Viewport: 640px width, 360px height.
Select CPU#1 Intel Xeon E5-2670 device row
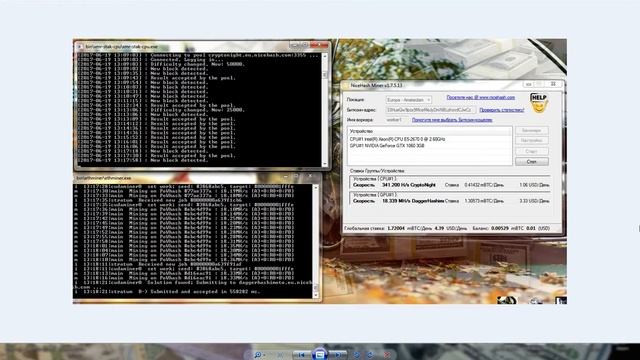(x=397, y=139)
